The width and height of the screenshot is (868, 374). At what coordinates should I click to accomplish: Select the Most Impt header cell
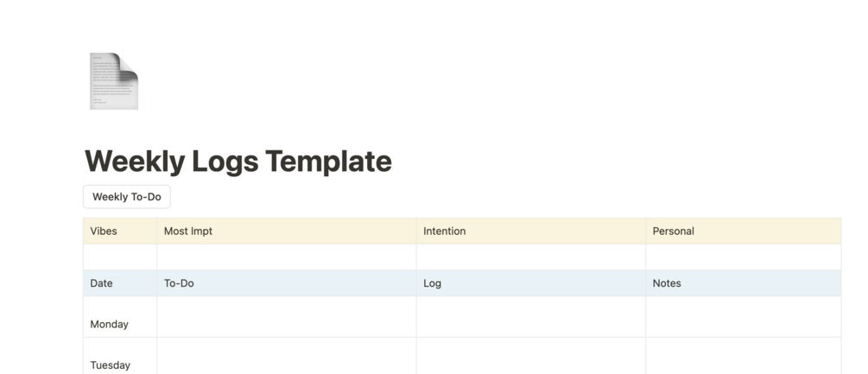pyautogui.click(x=287, y=231)
